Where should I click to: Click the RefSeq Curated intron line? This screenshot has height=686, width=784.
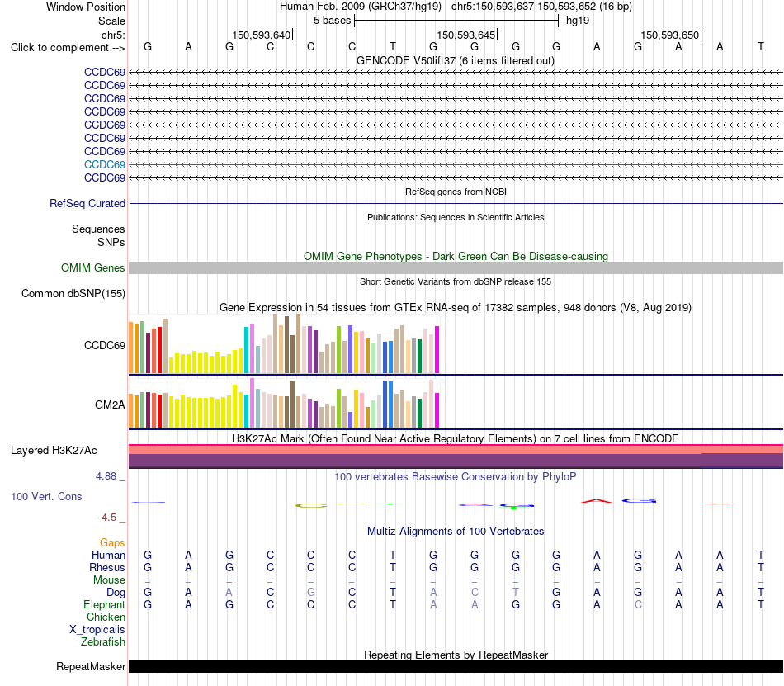pos(456,204)
